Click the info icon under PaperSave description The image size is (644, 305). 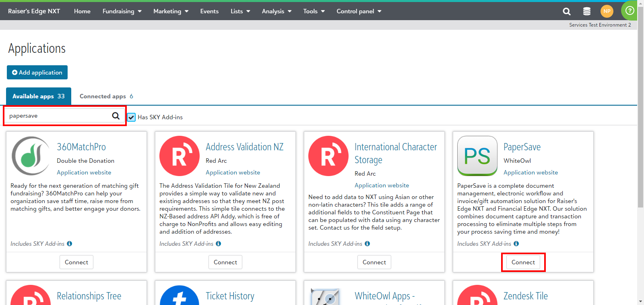(x=516, y=244)
